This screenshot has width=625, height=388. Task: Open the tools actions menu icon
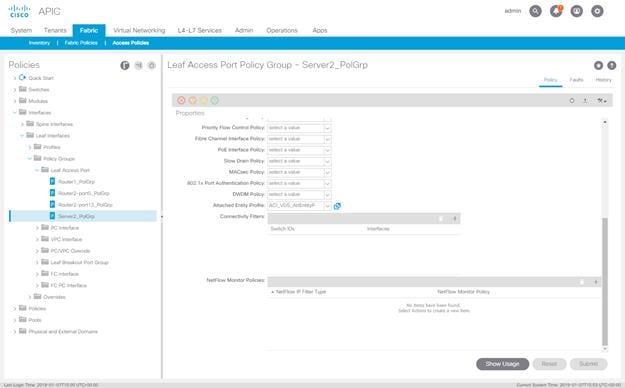601,101
